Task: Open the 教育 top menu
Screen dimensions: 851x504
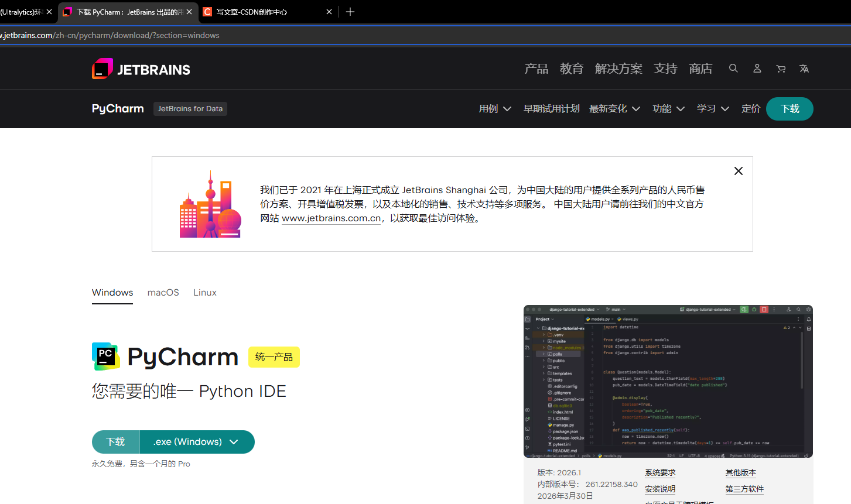Action: coord(572,68)
